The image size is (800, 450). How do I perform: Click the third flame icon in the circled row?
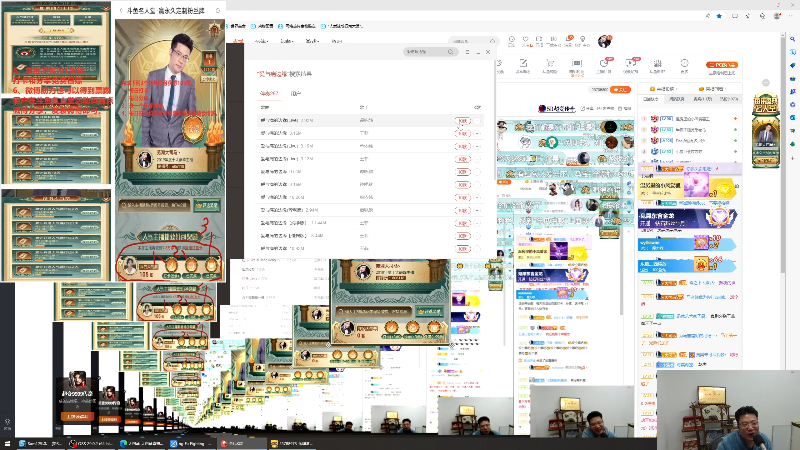tap(211, 266)
